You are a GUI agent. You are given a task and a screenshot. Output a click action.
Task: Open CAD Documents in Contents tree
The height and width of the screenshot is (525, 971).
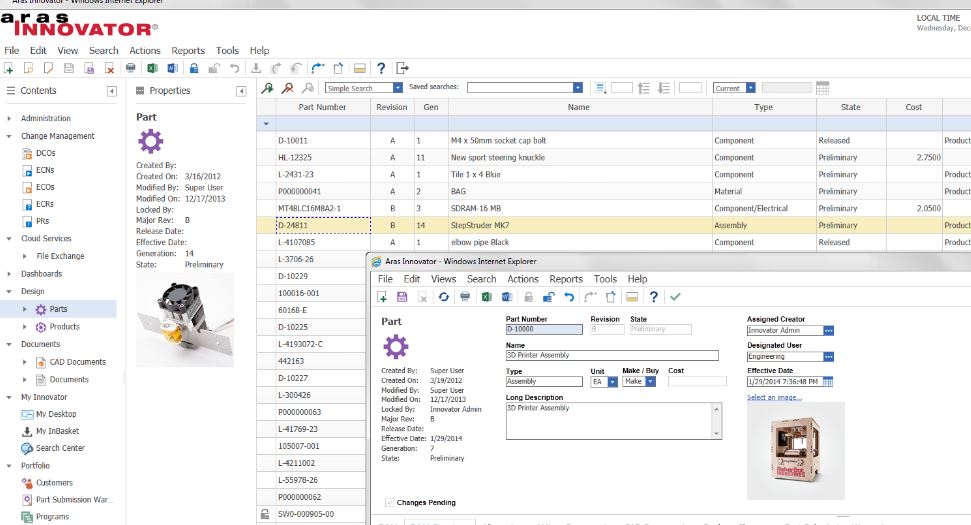77,362
